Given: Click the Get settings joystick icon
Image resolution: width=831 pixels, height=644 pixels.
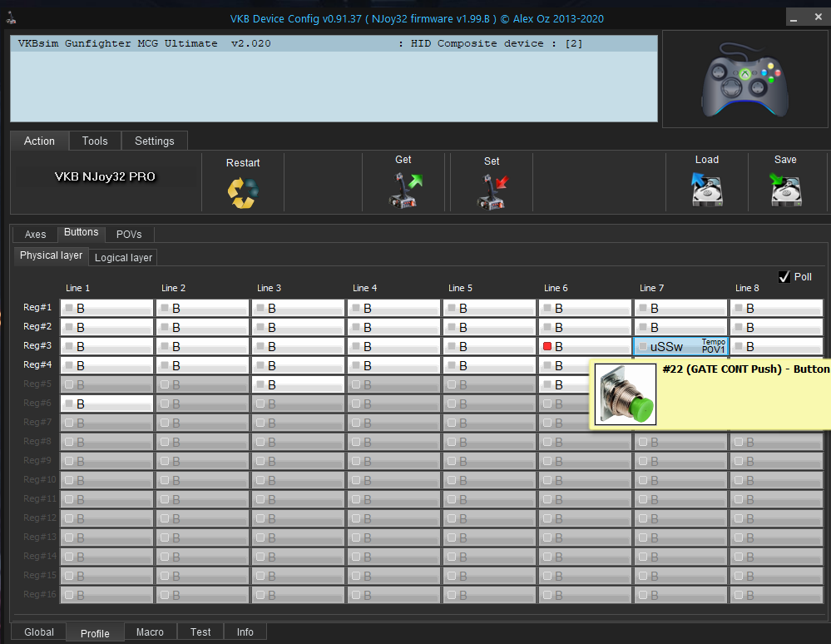Looking at the screenshot, I should (x=405, y=191).
